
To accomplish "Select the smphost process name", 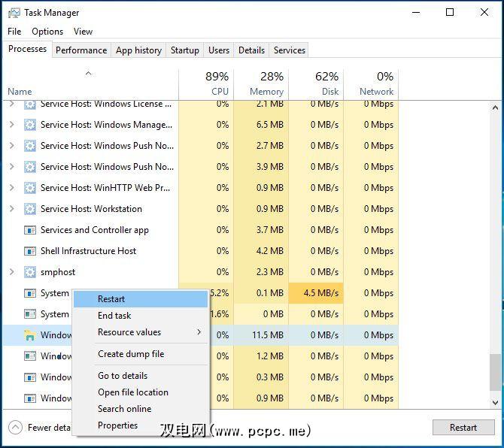I will pyautogui.click(x=58, y=272).
